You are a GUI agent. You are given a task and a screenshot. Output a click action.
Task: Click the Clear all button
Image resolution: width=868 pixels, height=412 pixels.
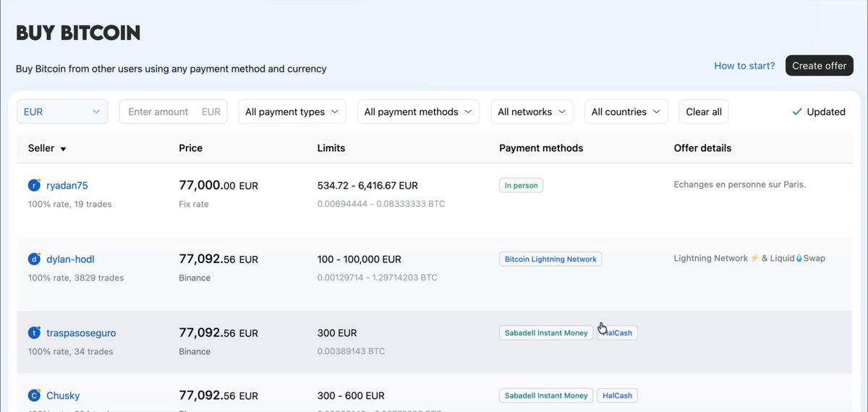704,112
